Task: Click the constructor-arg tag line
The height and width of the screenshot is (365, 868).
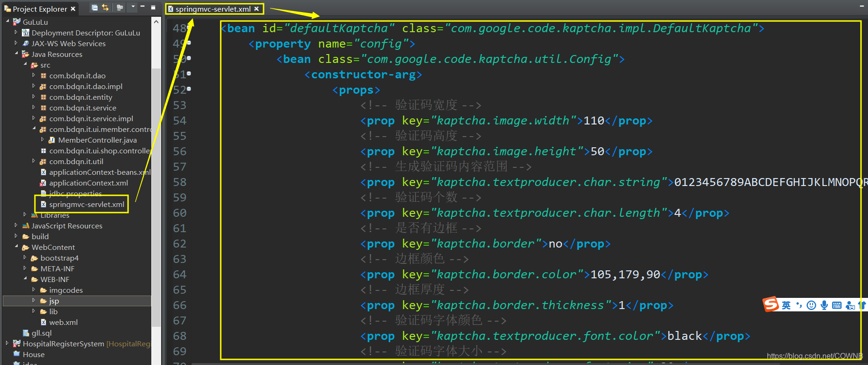Action: tap(363, 75)
